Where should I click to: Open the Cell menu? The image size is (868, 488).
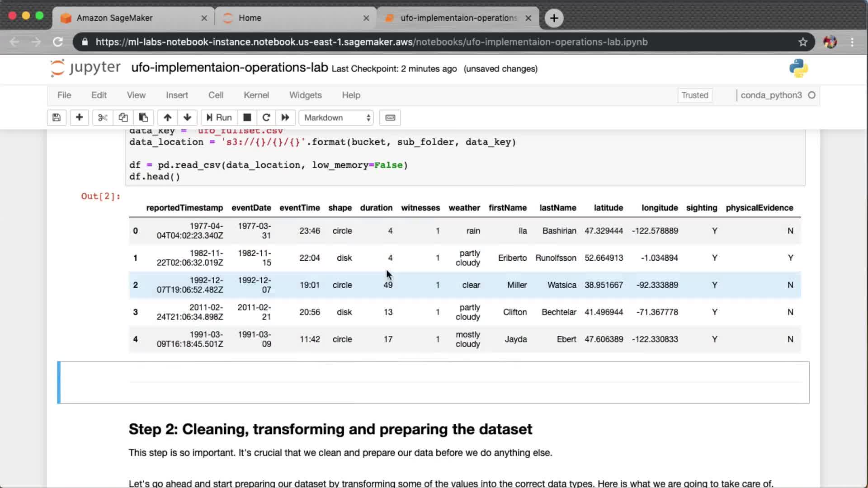coord(216,95)
